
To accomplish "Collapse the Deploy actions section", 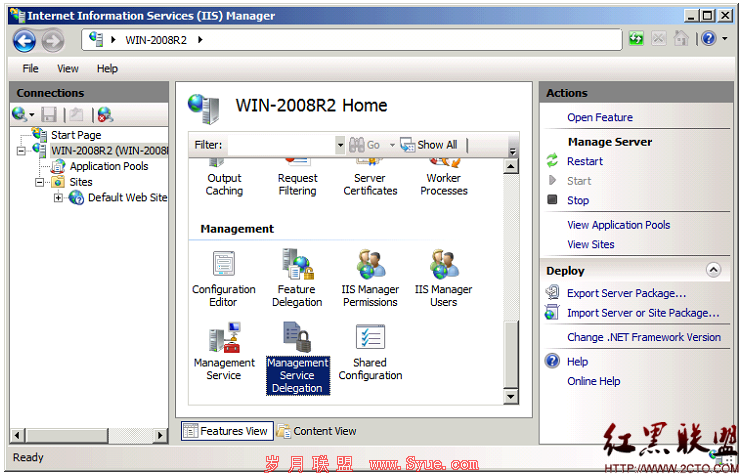I will [x=713, y=270].
